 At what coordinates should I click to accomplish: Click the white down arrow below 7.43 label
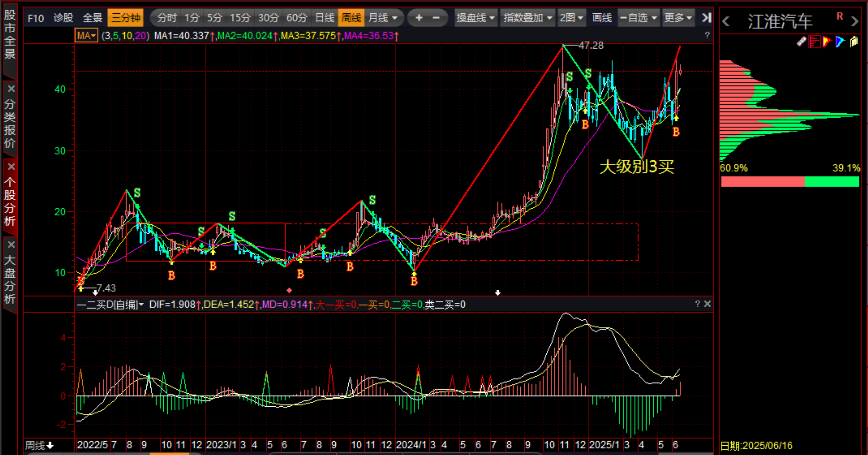(x=95, y=293)
